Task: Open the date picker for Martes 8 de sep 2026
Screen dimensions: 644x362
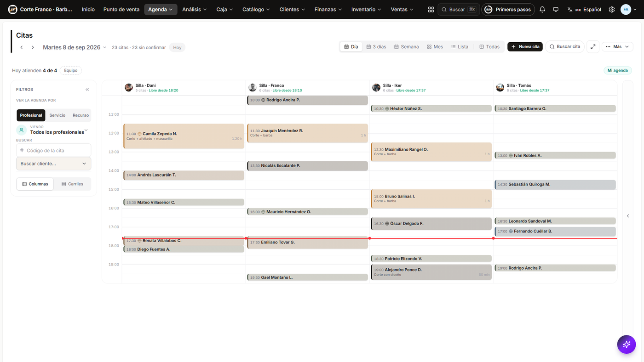Action: pyautogui.click(x=75, y=47)
